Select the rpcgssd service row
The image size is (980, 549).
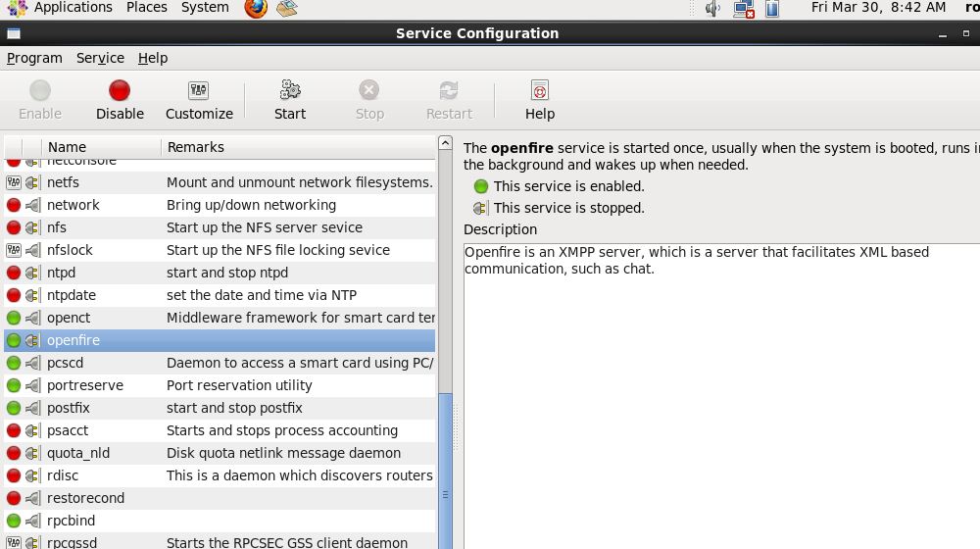point(220,541)
